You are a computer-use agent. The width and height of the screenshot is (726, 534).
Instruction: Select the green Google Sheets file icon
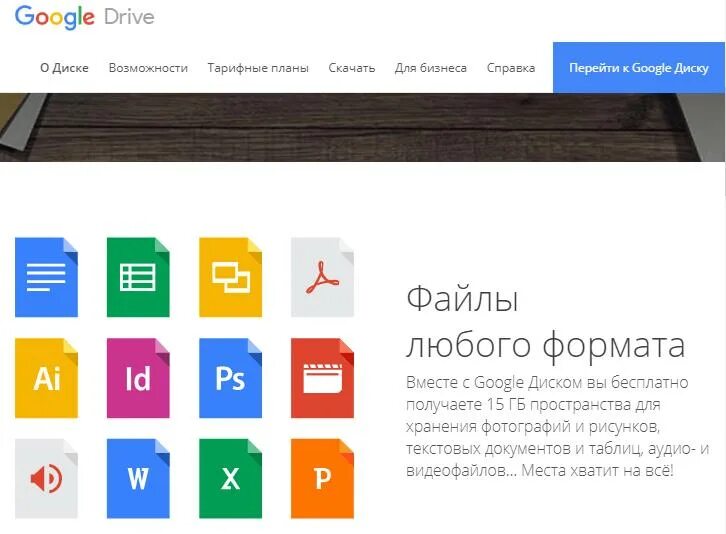tap(138, 277)
